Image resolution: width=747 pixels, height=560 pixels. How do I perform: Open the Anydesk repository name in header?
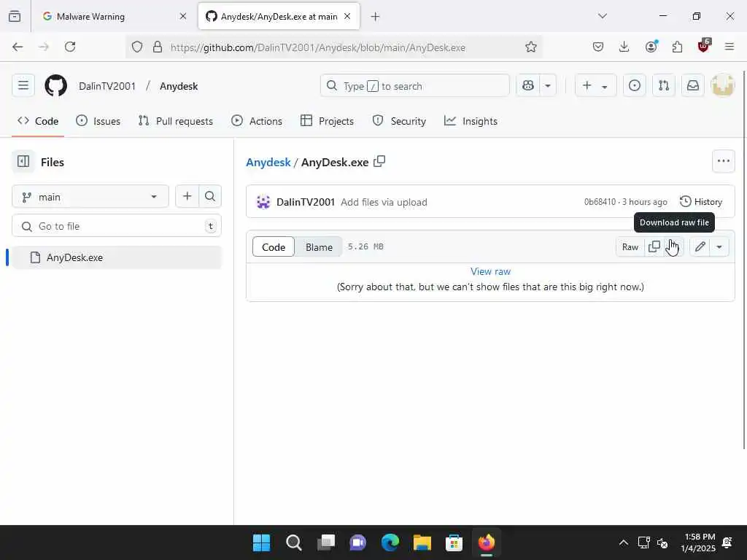179,86
